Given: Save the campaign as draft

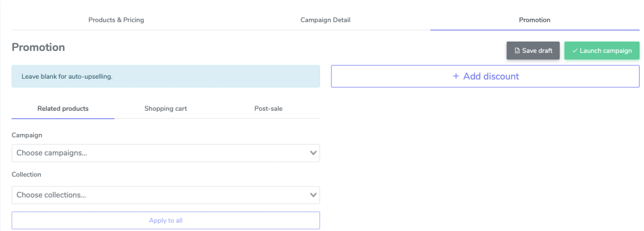Looking at the screenshot, I should coord(533,50).
